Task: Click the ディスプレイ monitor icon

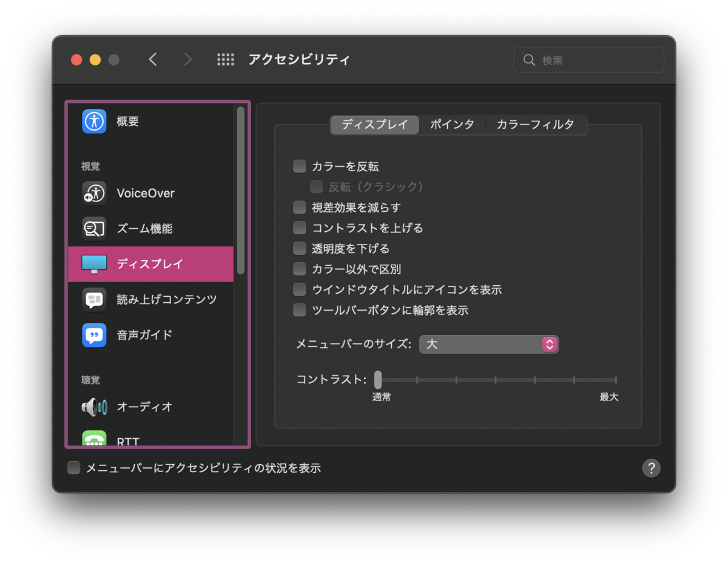Action: [94, 264]
